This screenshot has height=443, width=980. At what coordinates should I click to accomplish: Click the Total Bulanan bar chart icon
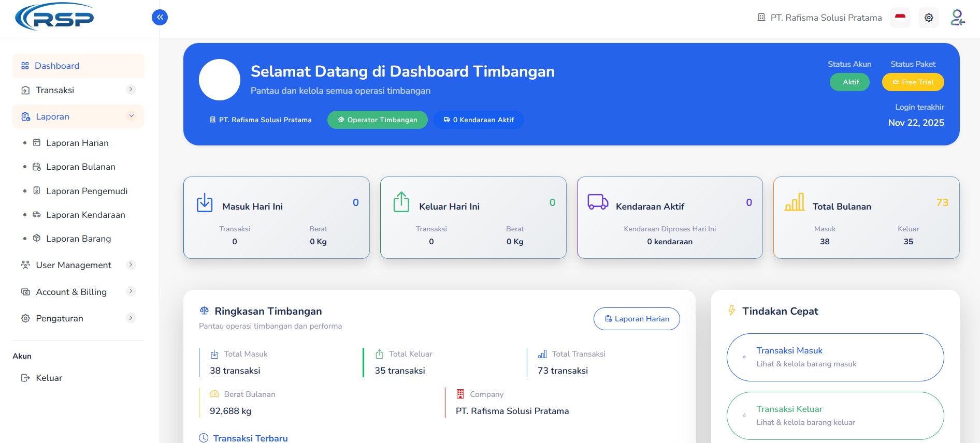point(795,202)
